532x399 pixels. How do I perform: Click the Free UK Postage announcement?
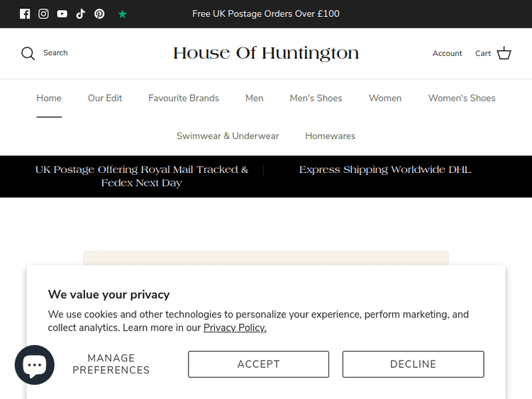266,14
